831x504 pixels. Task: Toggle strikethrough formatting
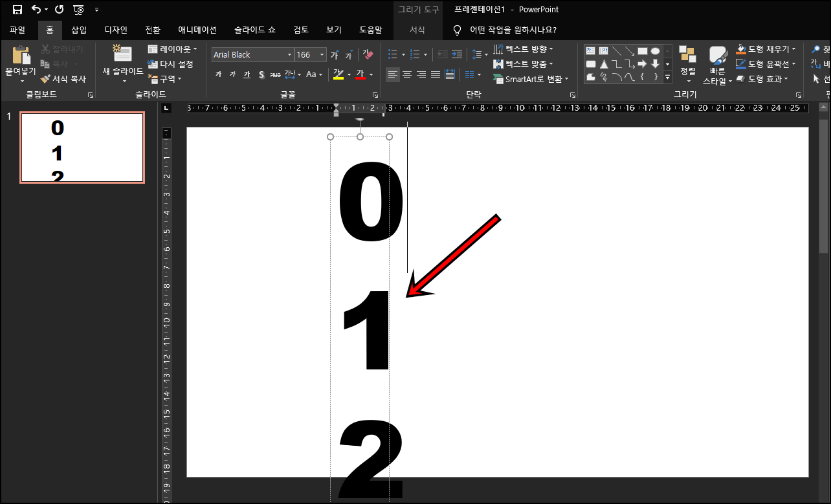click(276, 74)
